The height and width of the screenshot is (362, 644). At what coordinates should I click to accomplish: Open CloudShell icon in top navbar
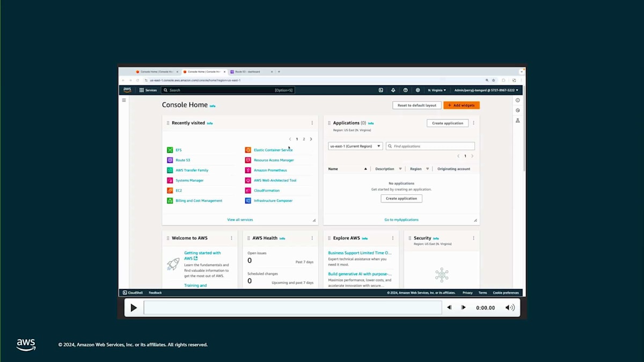pyautogui.click(x=381, y=90)
